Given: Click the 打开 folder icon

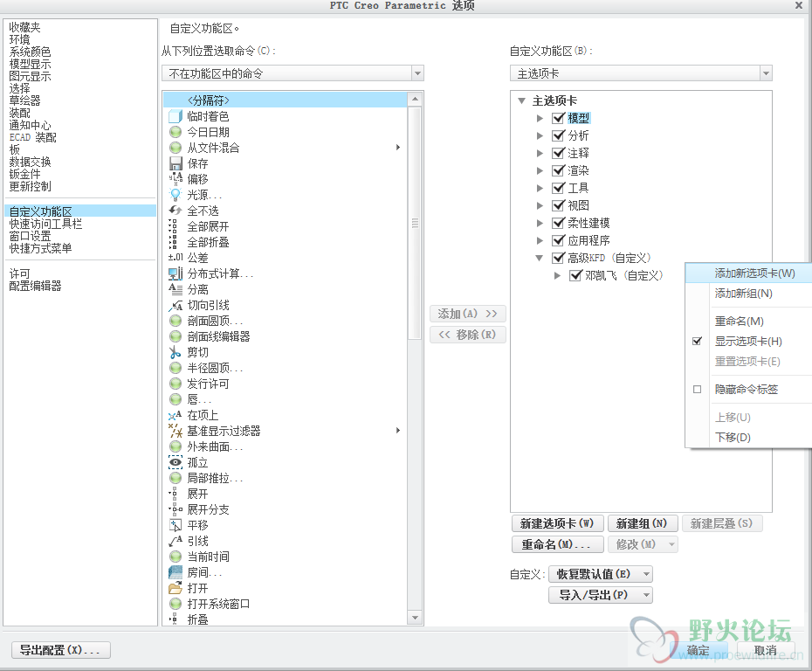Looking at the screenshot, I should (175, 588).
